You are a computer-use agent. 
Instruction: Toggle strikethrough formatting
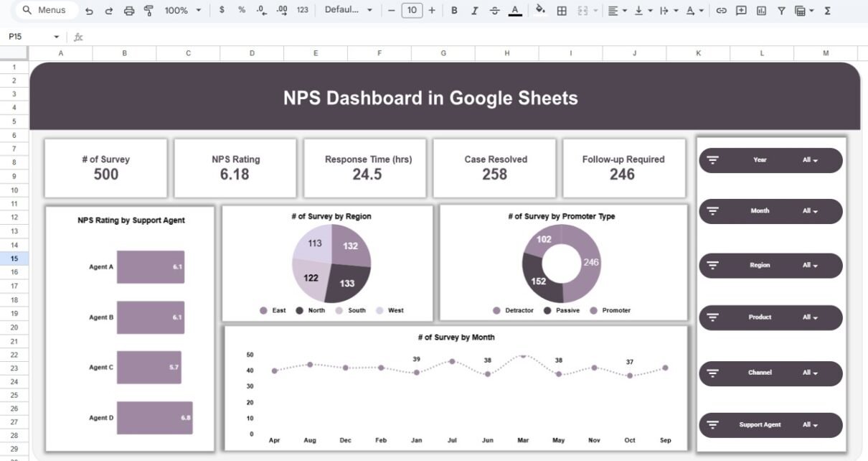(495, 11)
